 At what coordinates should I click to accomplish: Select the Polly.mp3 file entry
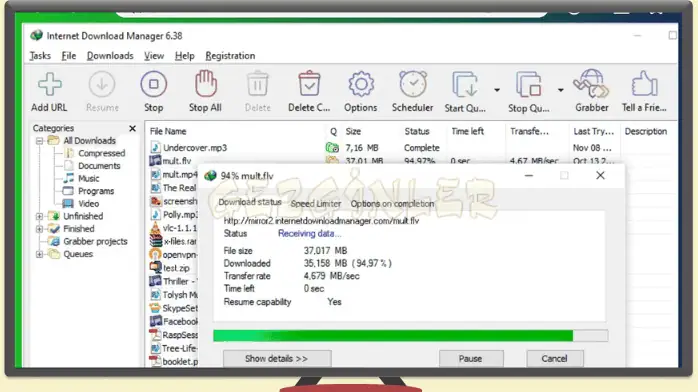click(x=180, y=215)
